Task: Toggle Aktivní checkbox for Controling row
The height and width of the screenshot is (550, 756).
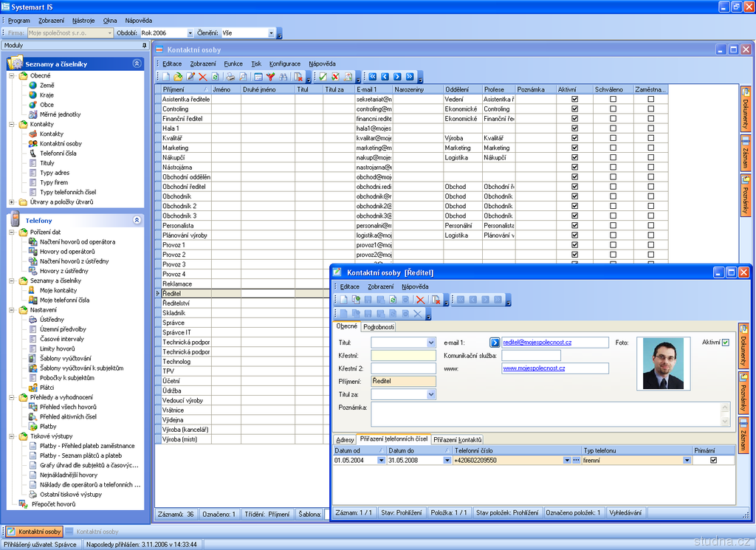Action: [574, 109]
